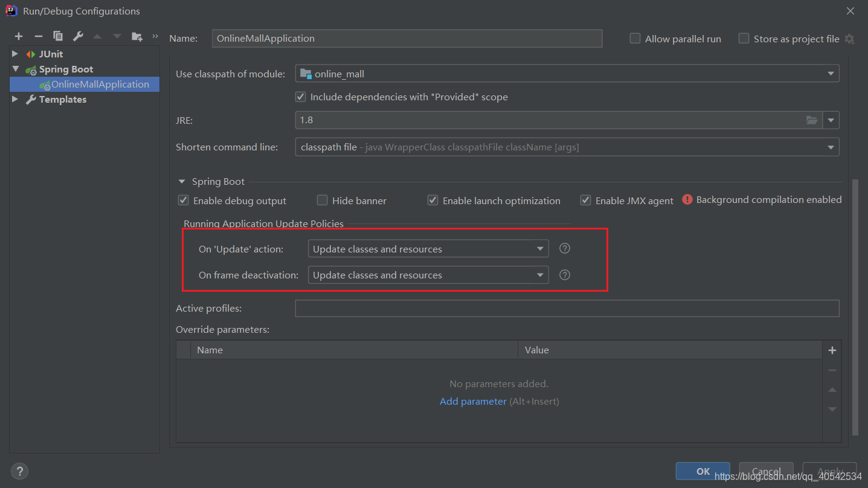Expand JUnit tree node

tap(15, 54)
